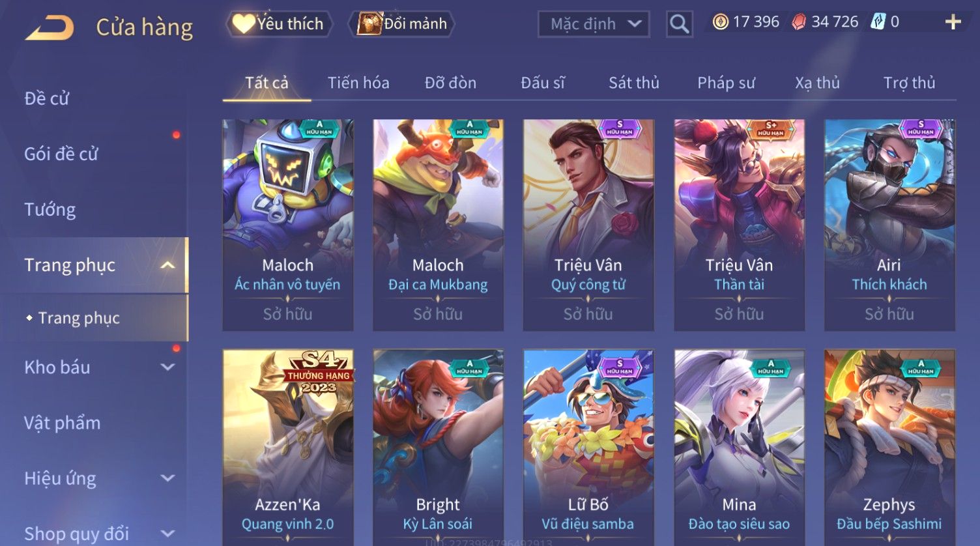Select the Airi Thích khách skin card
This screenshot has height=546, width=980.
pos(889,225)
